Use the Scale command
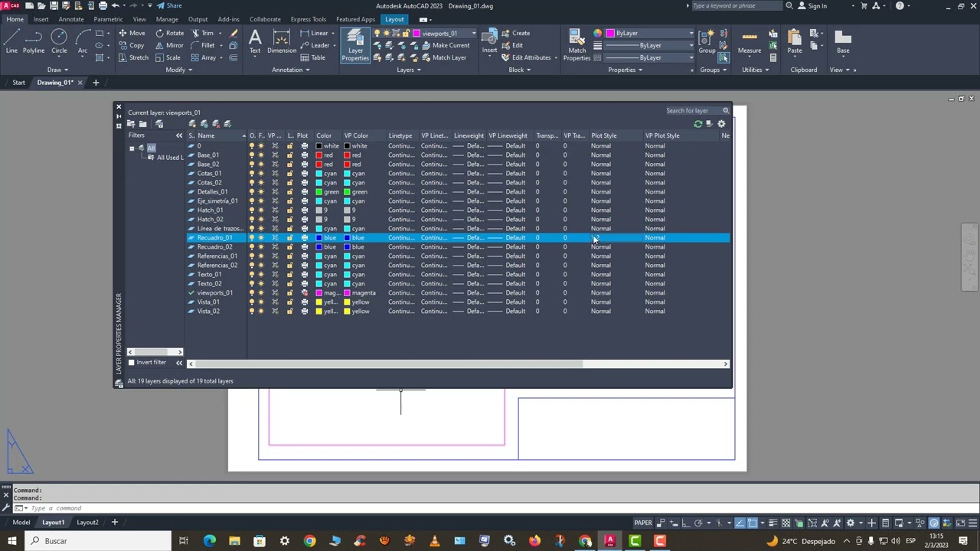This screenshot has height=551, width=980. 168,57
